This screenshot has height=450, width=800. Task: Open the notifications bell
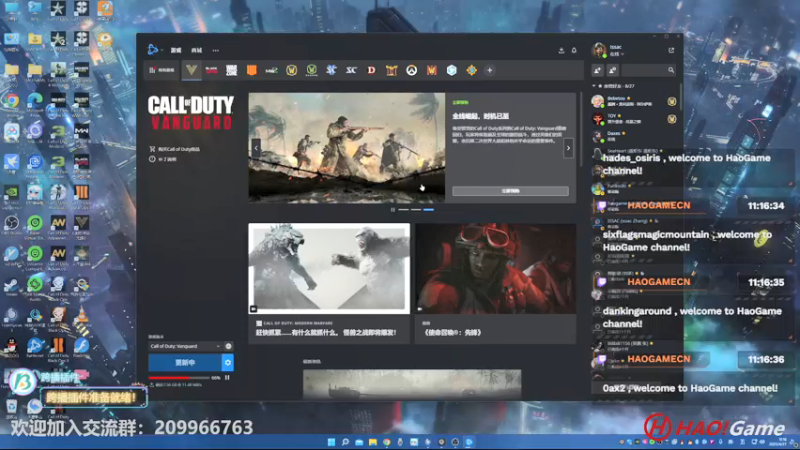pyautogui.click(x=574, y=51)
